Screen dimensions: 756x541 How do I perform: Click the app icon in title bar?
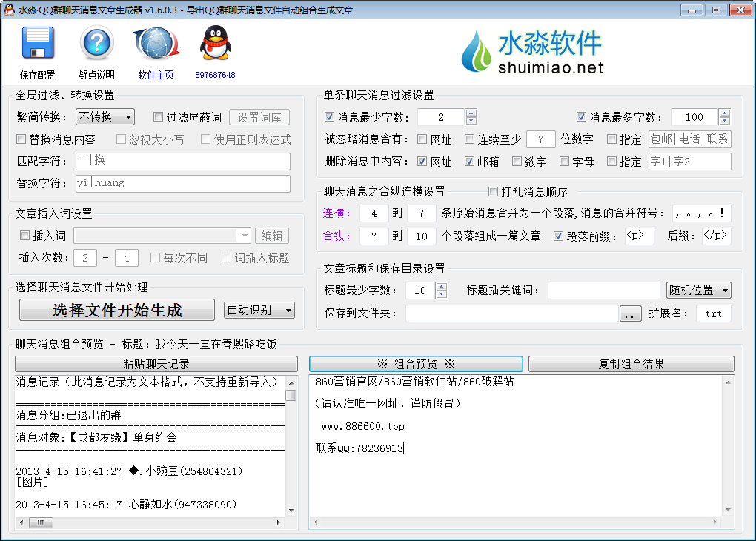click(9, 10)
